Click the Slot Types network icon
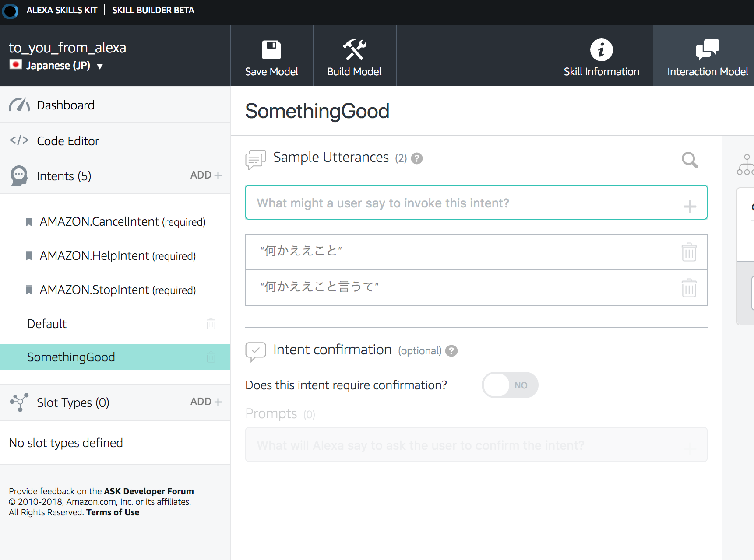The height and width of the screenshot is (560, 754). coord(19,402)
